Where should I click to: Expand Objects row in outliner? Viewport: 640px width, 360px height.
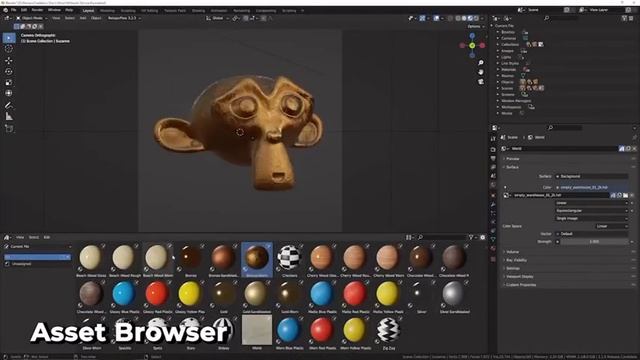(x=498, y=82)
